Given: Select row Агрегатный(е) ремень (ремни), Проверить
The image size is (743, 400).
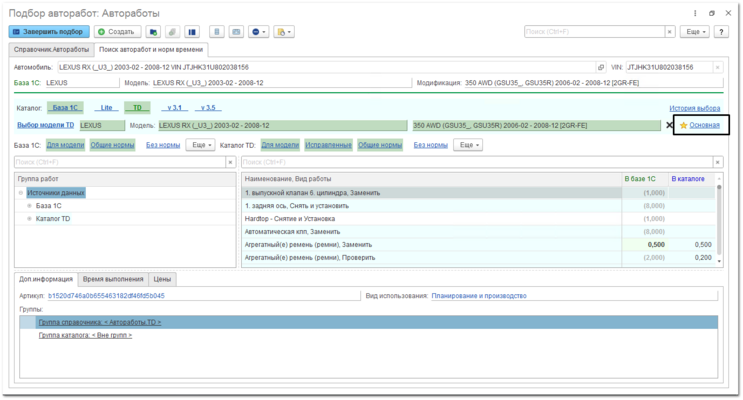Looking at the screenshot, I should point(478,257).
